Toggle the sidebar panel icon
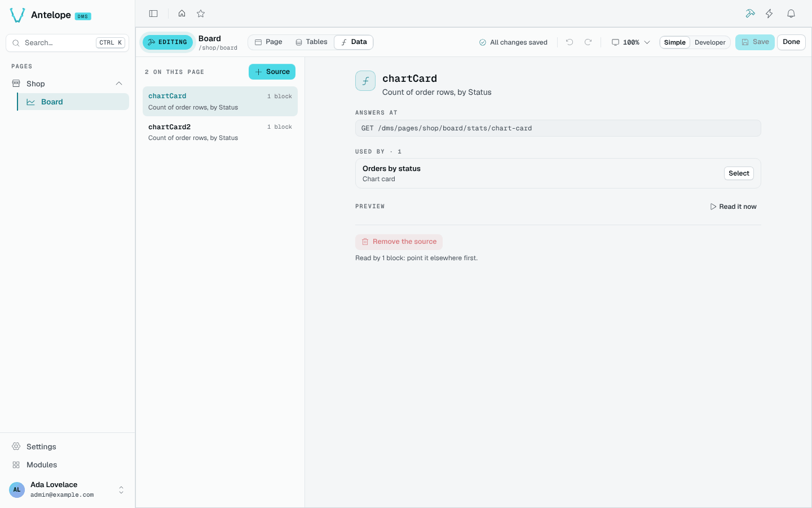The image size is (812, 508). (x=153, y=14)
